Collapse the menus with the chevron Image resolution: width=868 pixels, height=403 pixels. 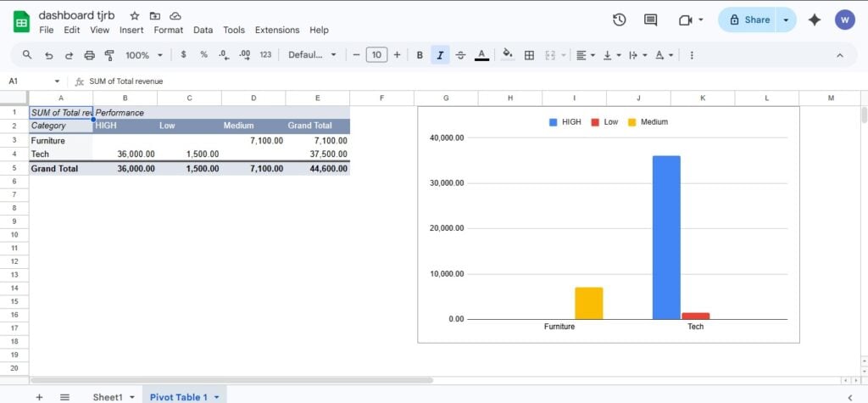pyautogui.click(x=840, y=55)
